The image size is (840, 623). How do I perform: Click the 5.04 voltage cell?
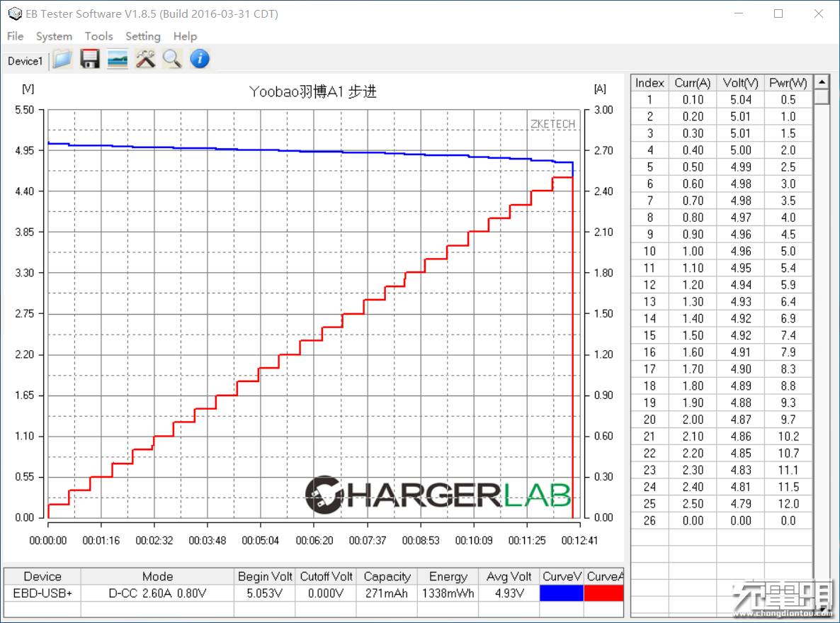[740, 100]
